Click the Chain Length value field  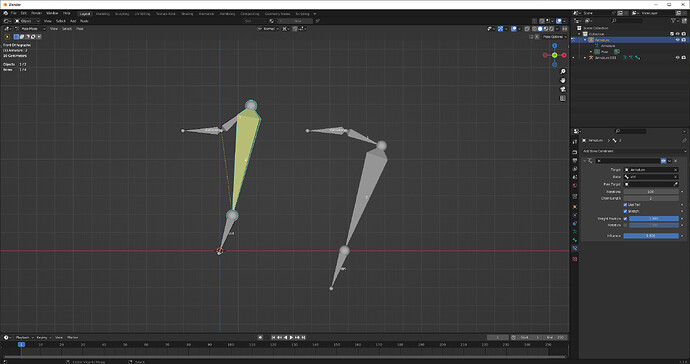point(651,199)
